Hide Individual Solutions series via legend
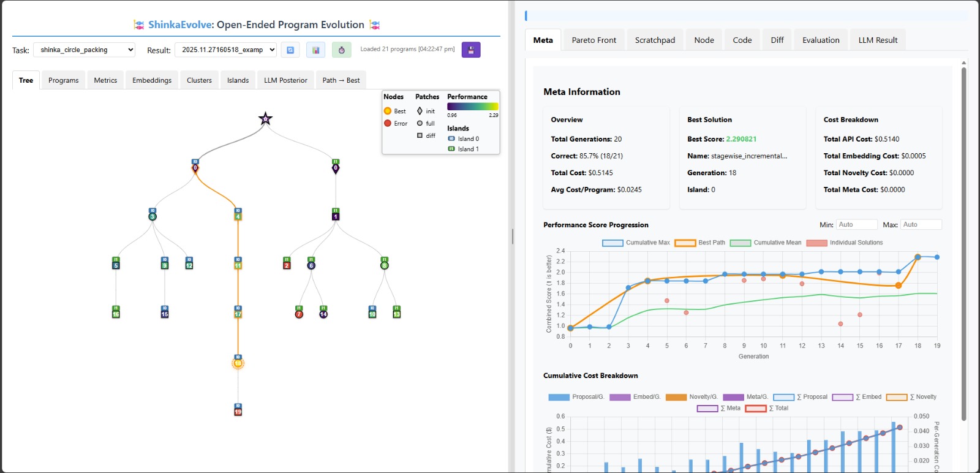This screenshot has width=980, height=473. coord(817,243)
